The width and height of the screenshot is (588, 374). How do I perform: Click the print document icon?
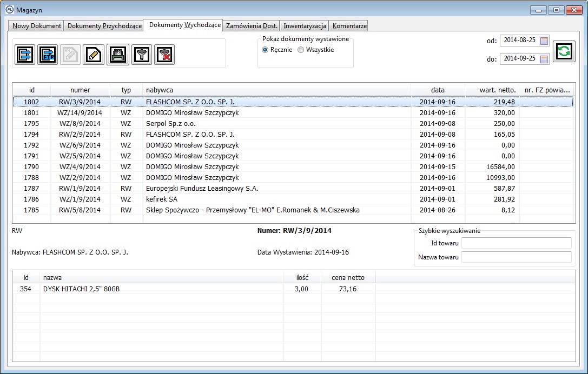[x=118, y=55]
